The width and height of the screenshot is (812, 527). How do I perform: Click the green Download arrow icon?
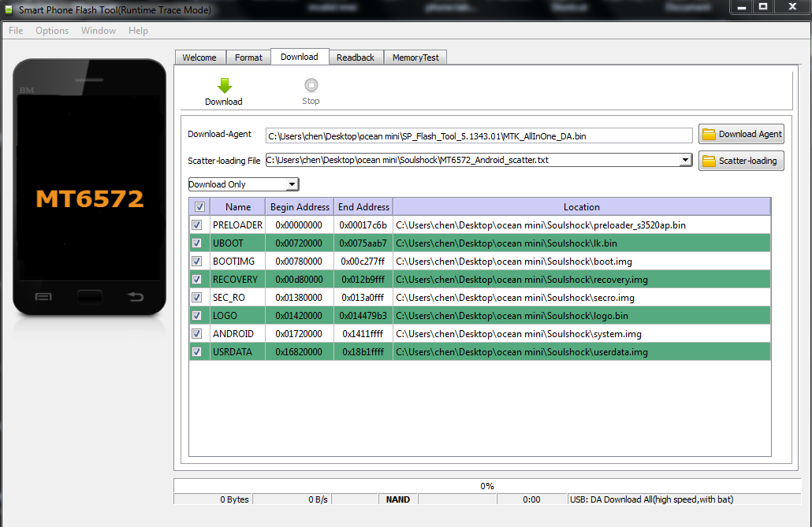point(224,85)
